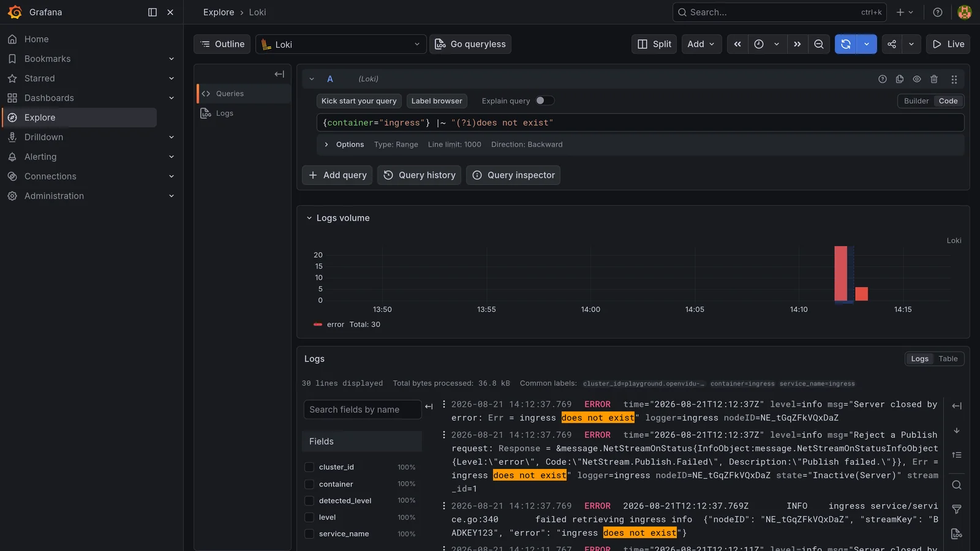980x551 pixels.
Task: Dock or undock the side menu
Action: 153,12
